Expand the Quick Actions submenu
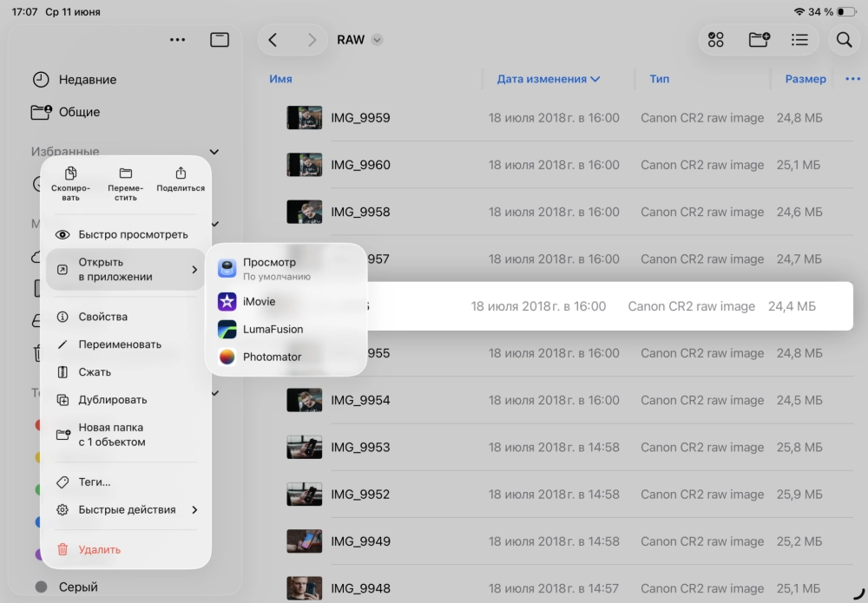The image size is (868, 603). (194, 510)
